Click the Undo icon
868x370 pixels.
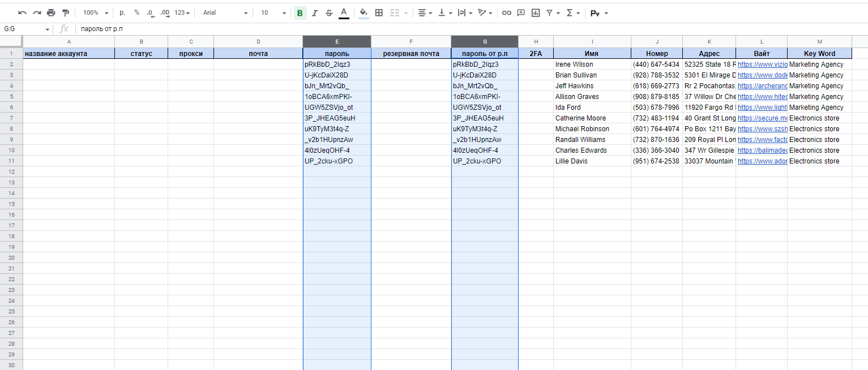(x=22, y=12)
